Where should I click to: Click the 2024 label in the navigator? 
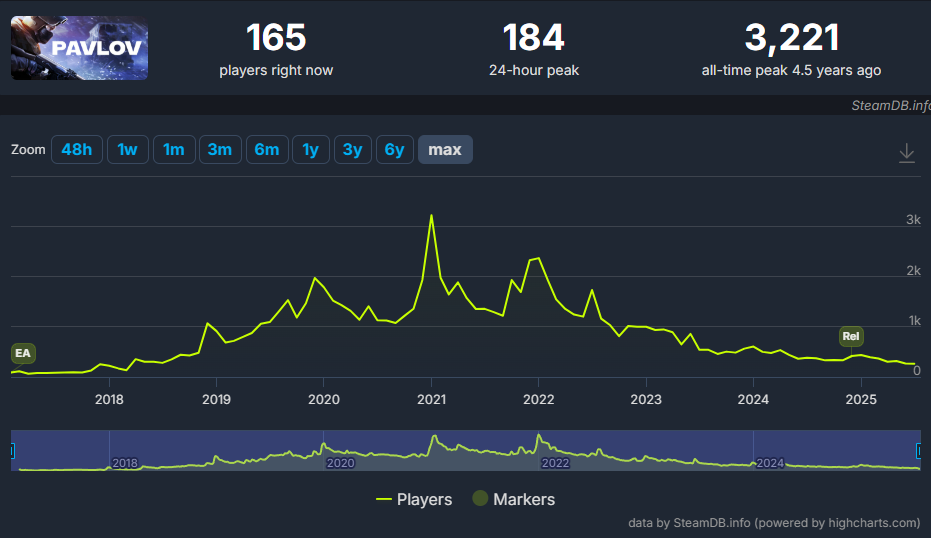point(770,463)
